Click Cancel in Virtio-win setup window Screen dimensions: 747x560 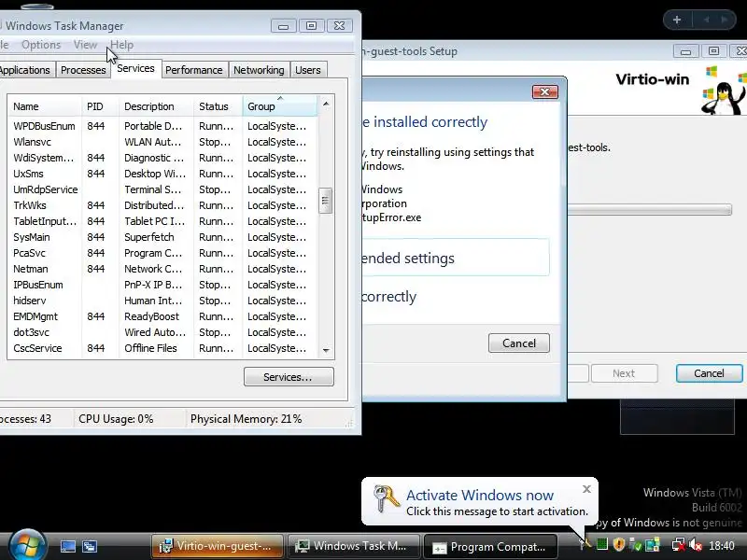pos(709,373)
